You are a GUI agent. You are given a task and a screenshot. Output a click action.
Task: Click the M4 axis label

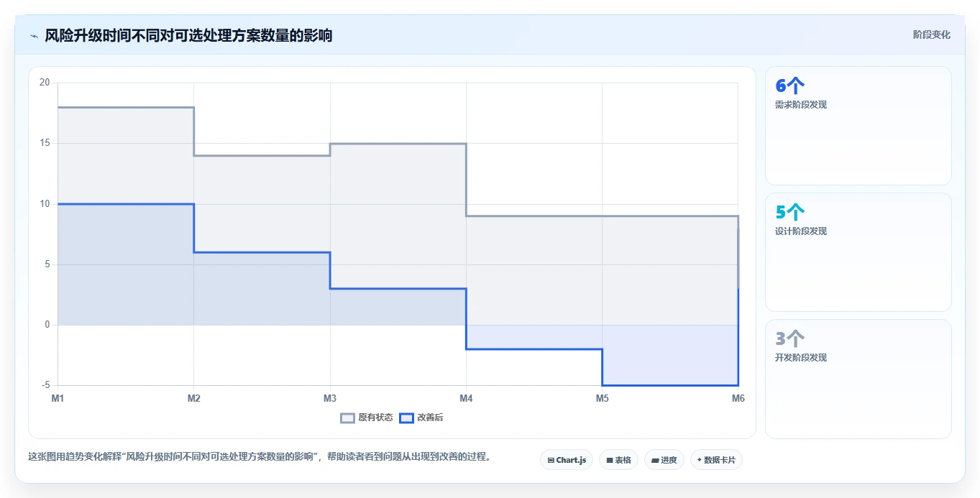(466, 397)
